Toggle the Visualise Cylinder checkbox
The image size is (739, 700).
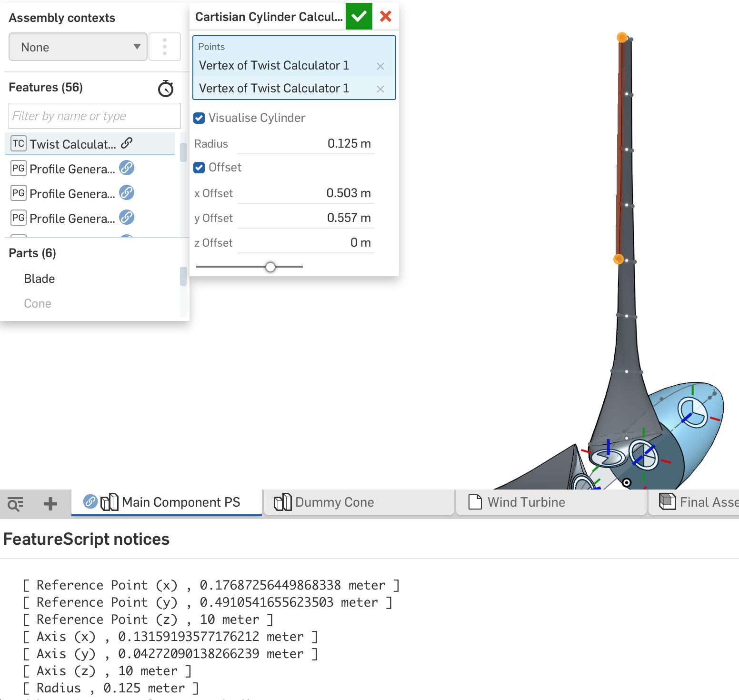tap(200, 118)
